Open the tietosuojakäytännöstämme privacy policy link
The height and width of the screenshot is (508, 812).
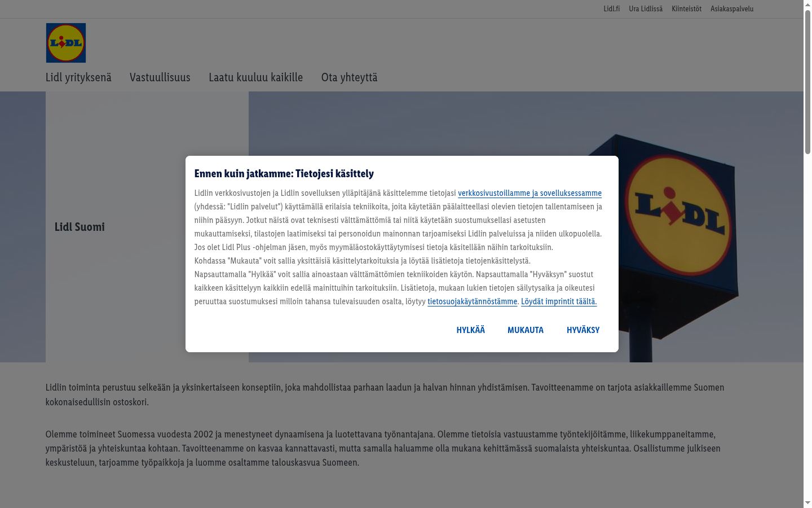(472, 301)
